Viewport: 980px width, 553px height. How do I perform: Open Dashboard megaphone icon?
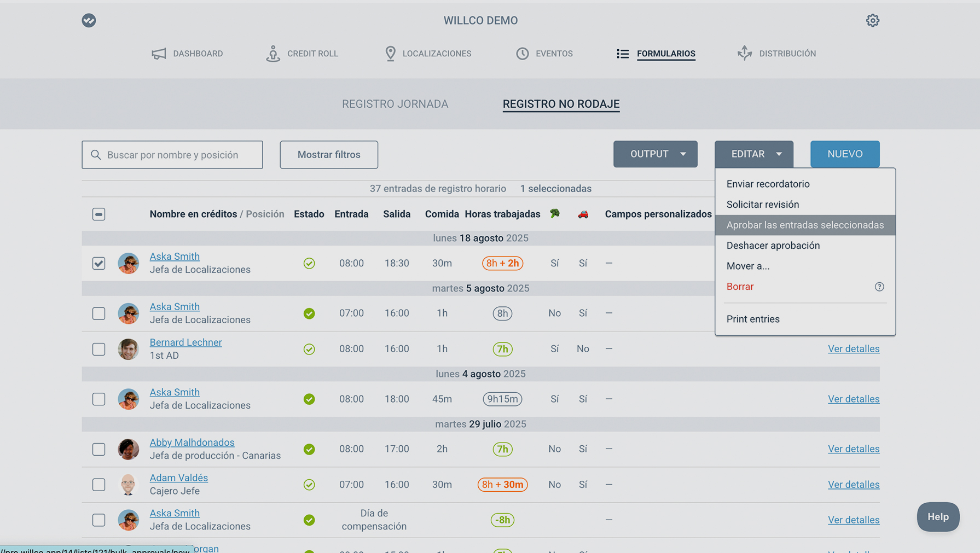point(159,54)
